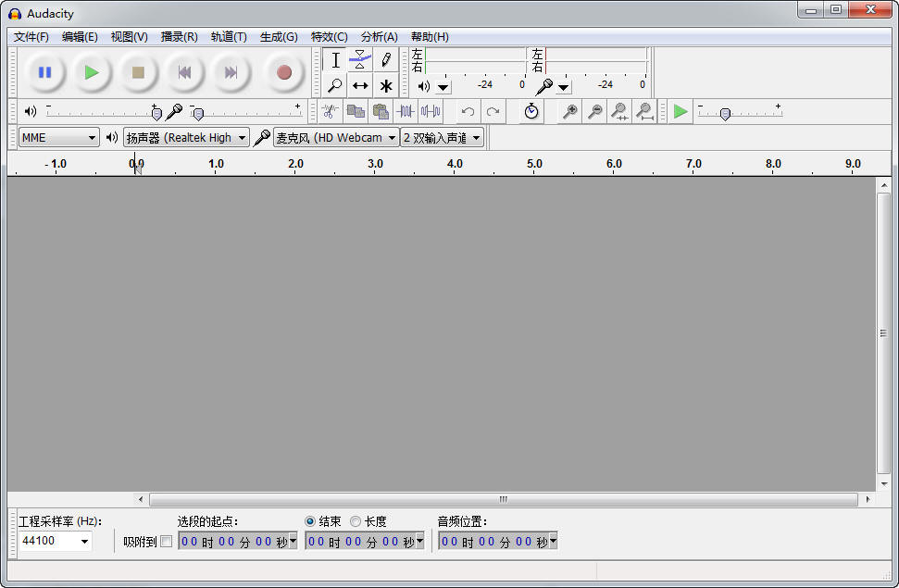Screen dimensions: 899x588
Task: Open the 特效(C) menu
Action: [329, 37]
